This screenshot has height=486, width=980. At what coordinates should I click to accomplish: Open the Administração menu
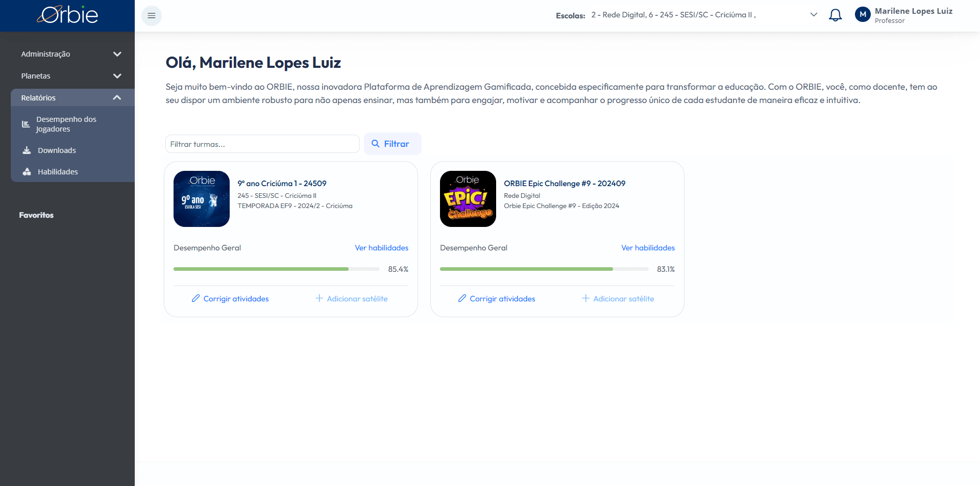point(72,54)
